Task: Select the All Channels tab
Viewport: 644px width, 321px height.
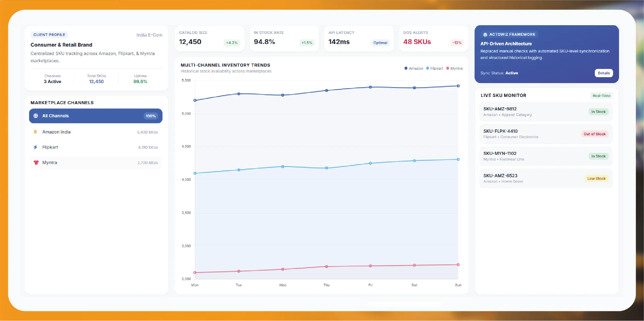Action: click(x=96, y=116)
